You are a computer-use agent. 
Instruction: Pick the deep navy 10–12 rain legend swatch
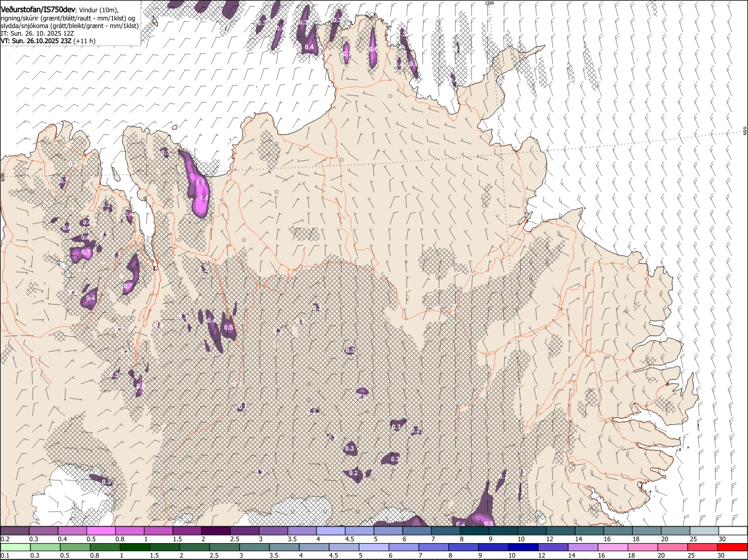pos(523,547)
